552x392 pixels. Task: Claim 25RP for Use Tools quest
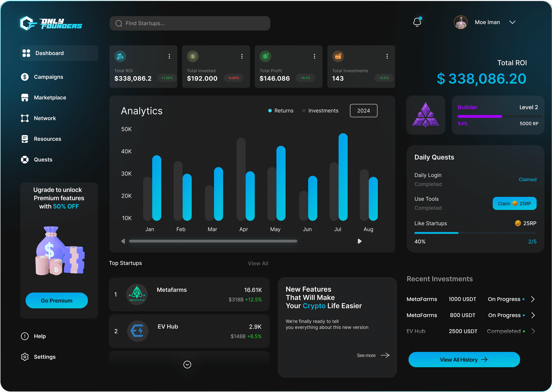coord(515,203)
